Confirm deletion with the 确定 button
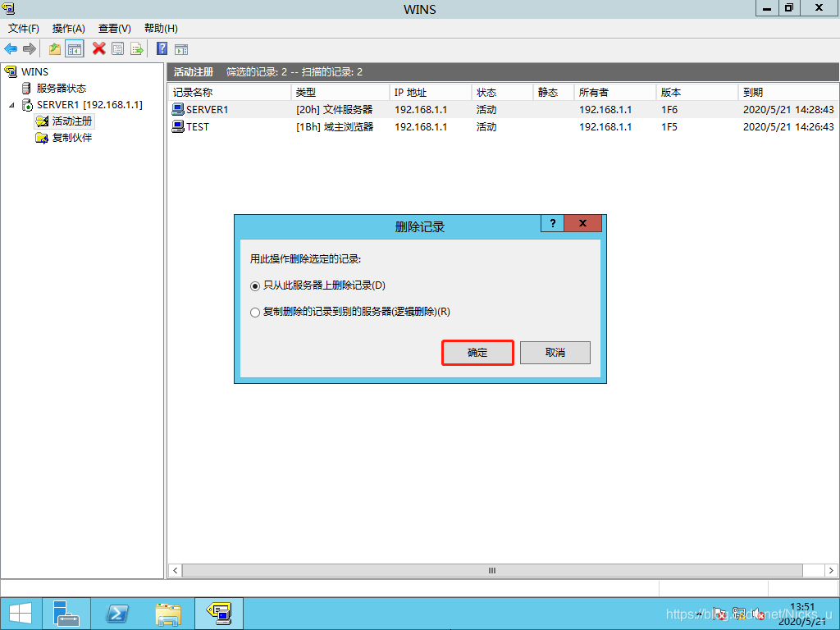Screen dimensions: 840x630 [x=477, y=353]
